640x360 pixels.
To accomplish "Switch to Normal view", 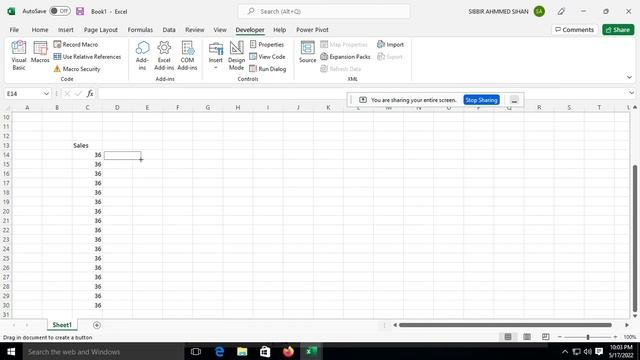I will pos(508,337).
